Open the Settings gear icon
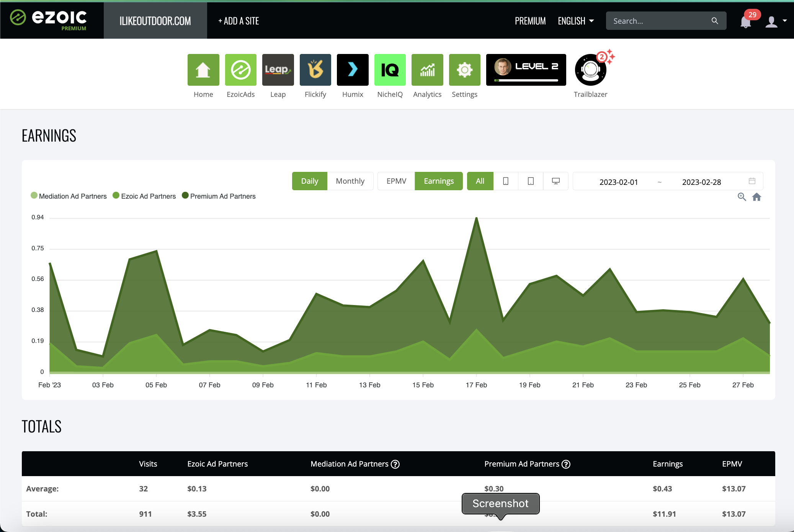The height and width of the screenshot is (532, 794). [x=464, y=70]
